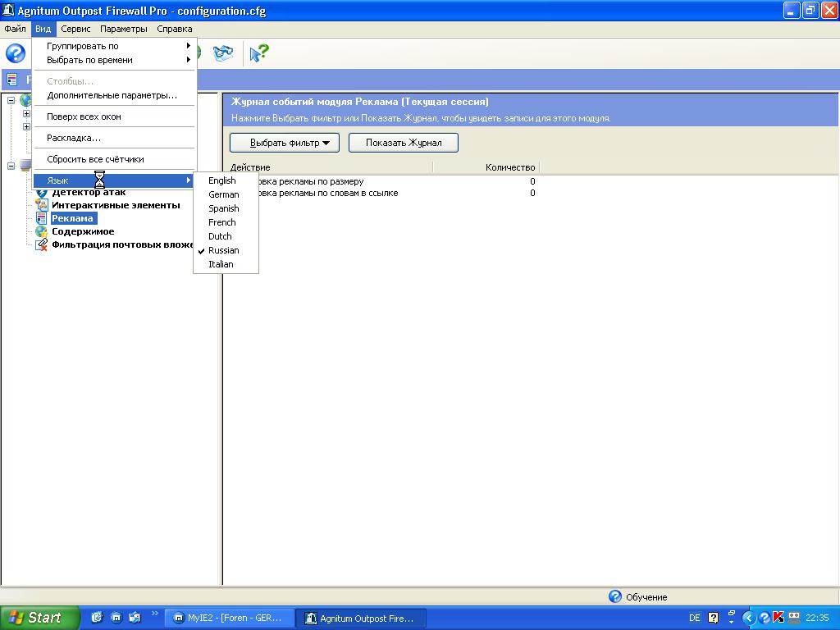
Task: Sort by the Количество column header
Action: [486, 167]
